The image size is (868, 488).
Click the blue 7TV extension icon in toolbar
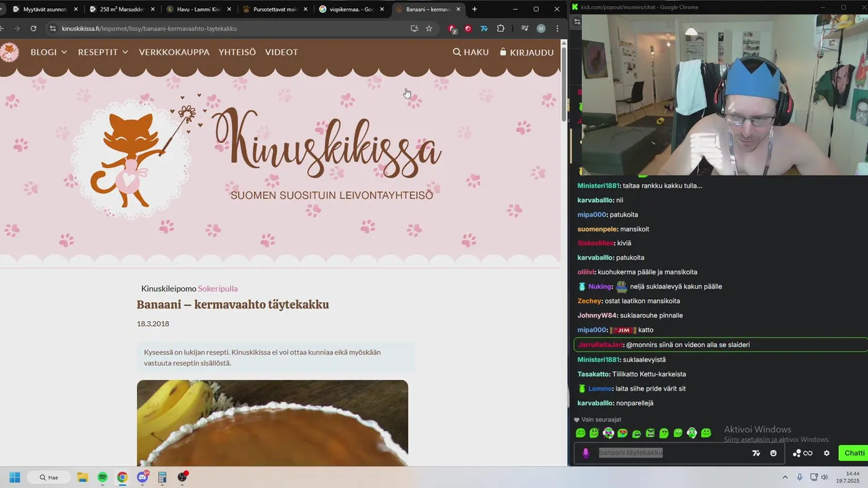coord(484,28)
